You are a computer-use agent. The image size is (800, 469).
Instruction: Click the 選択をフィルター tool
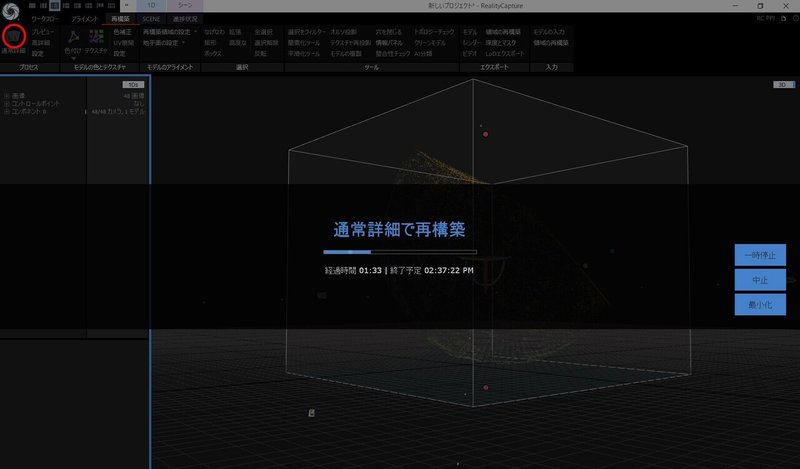pos(307,32)
